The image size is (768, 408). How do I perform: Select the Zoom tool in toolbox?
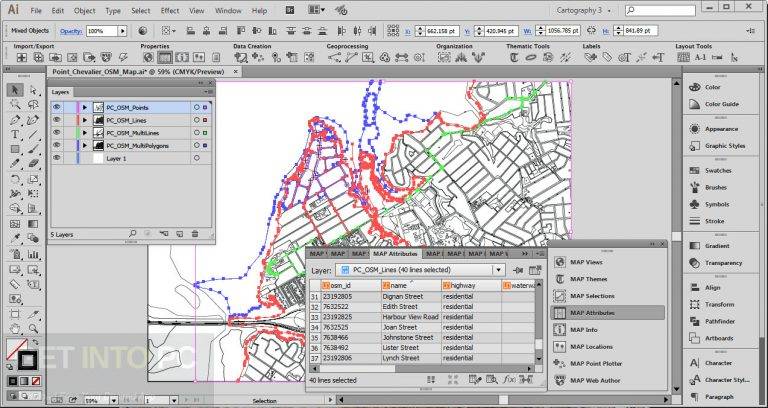33,328
